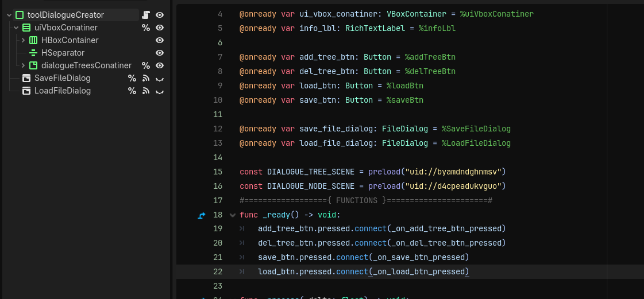The image size is (644, 299).
Task: Click the add_tree_btn variable on line 7
Action: pos(327,57)
